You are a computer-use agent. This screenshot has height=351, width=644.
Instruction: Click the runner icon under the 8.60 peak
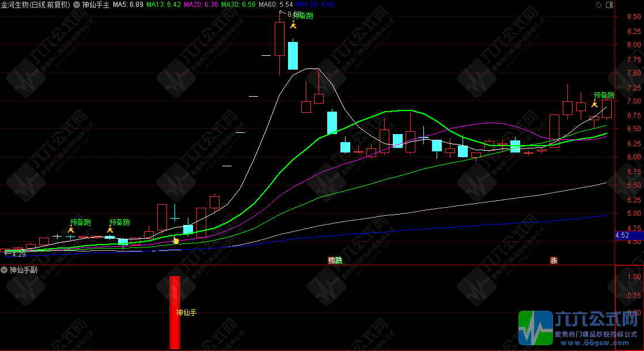click(x=293, y=25)
